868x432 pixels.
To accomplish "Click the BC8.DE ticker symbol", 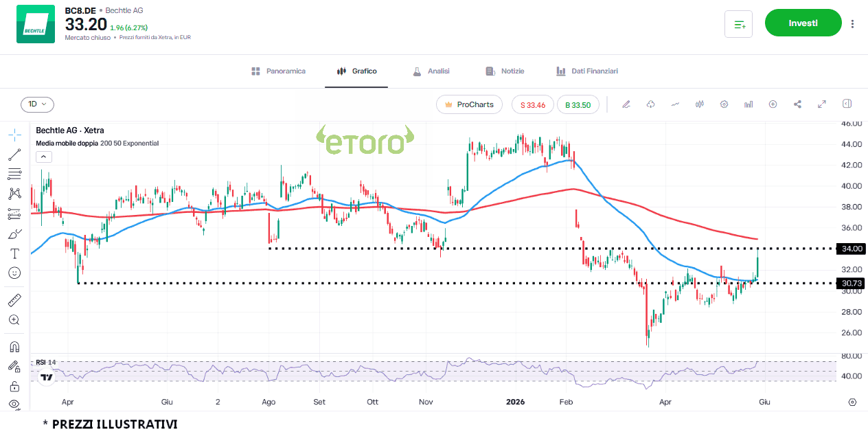I will (80, 10).
